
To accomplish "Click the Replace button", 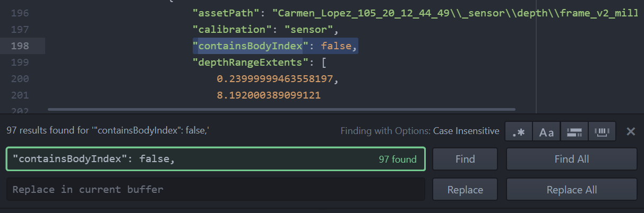I will 465,190.
